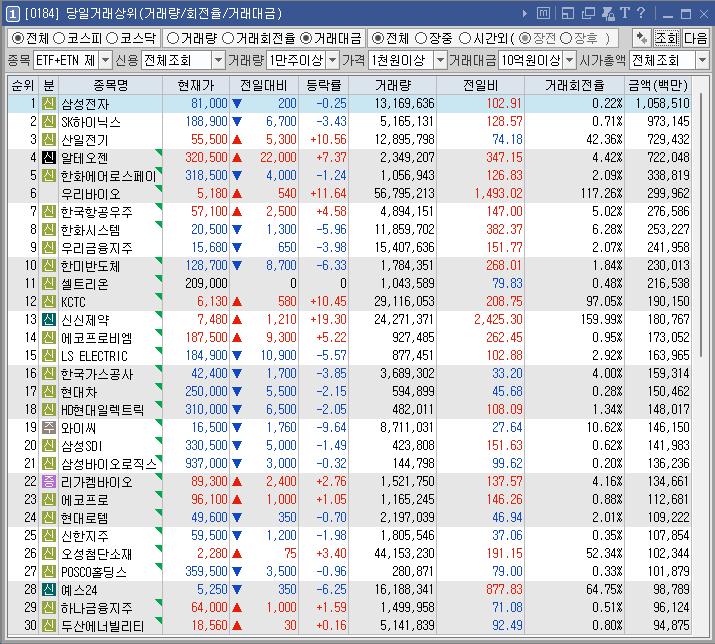Open the 거래대금 10억원이상 dropdown

[570, 60]
